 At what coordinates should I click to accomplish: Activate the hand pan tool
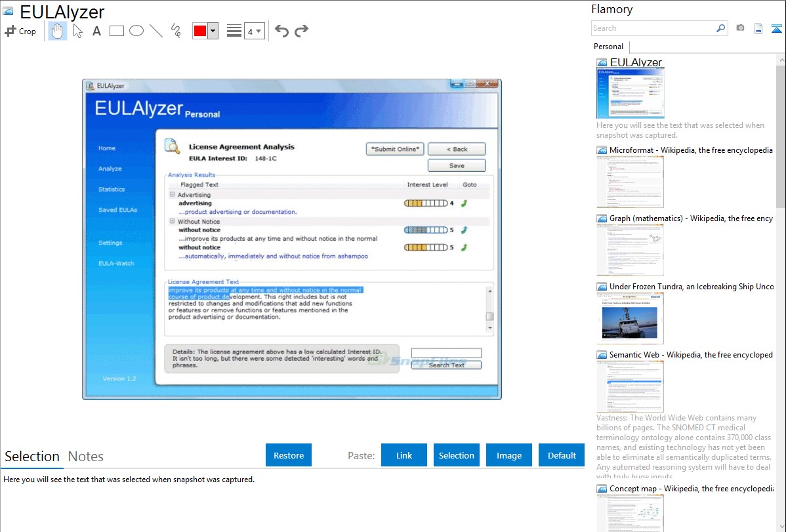(58, 31)
